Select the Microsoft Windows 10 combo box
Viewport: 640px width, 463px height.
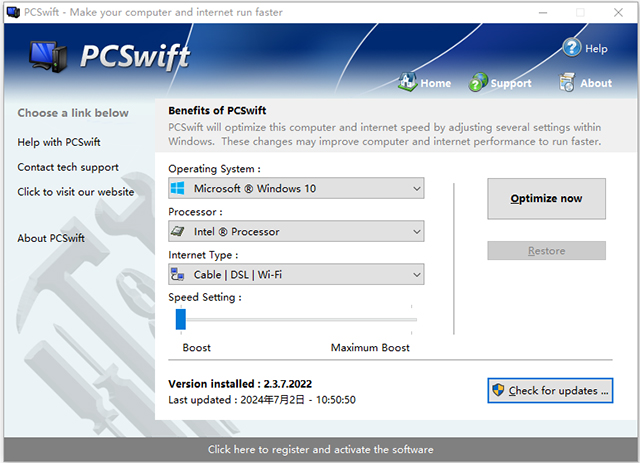click(296, 188)
